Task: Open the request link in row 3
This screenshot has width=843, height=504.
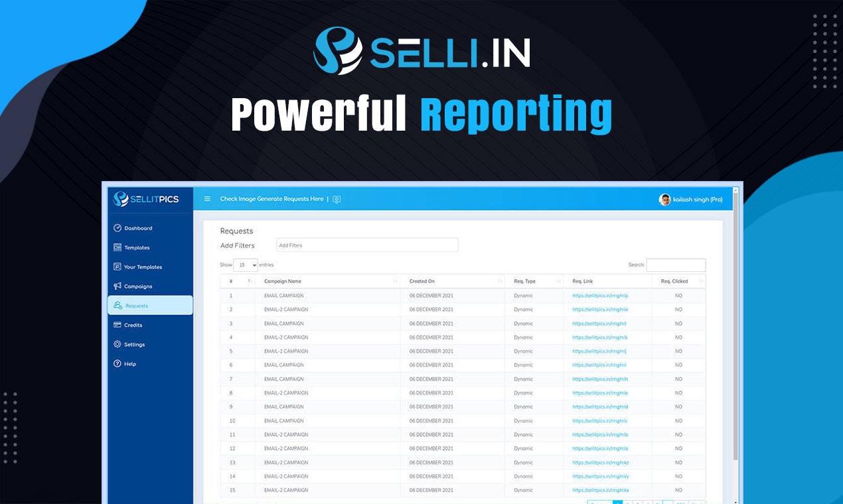Action: 599,324
